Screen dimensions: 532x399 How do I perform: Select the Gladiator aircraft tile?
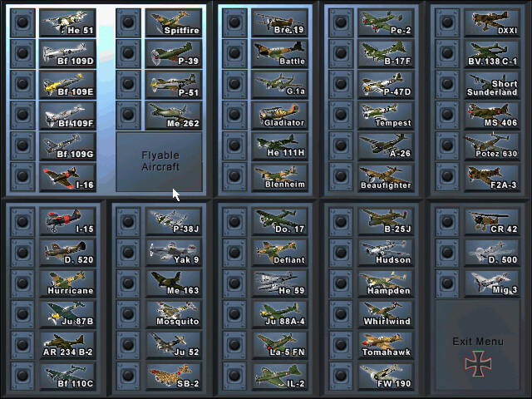click(279, 116)
